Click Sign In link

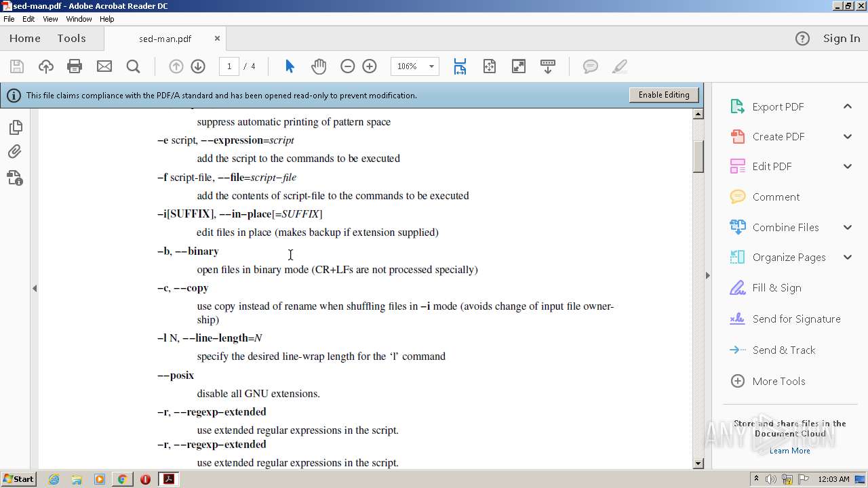coord(842,39)
